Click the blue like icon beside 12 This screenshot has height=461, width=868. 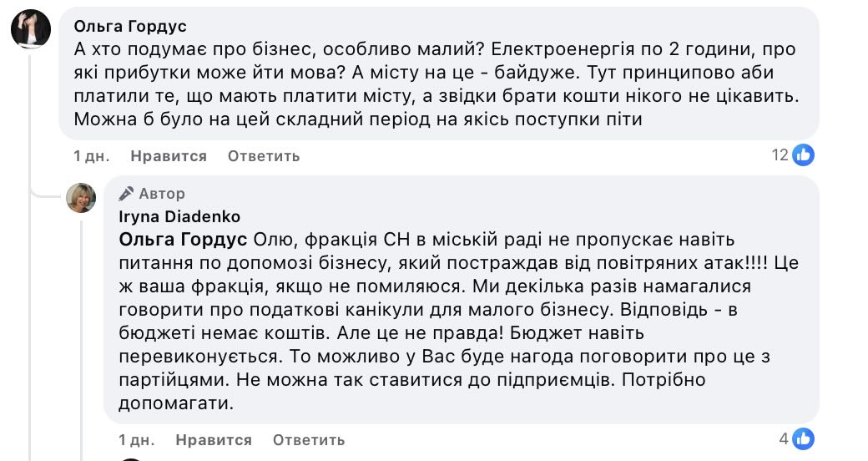point(804,155)
